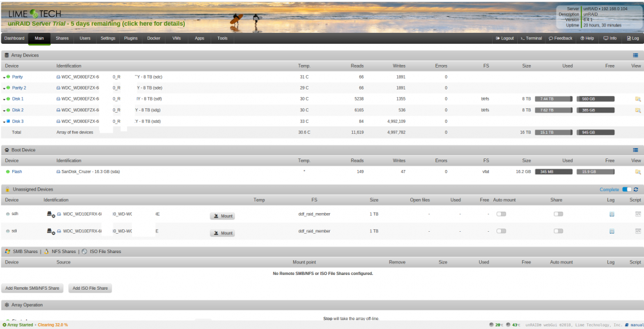
Task: Click Add Remote SMB/NFS Share button
Action: tap(32, 288)
